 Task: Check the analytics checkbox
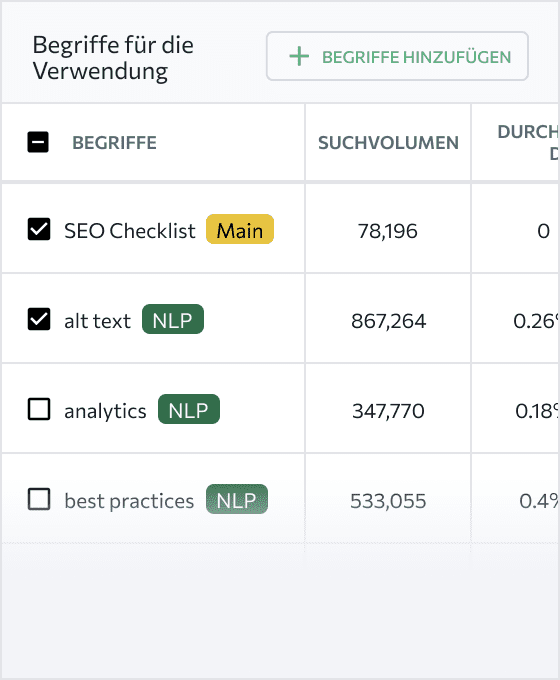tap(39, 409)
